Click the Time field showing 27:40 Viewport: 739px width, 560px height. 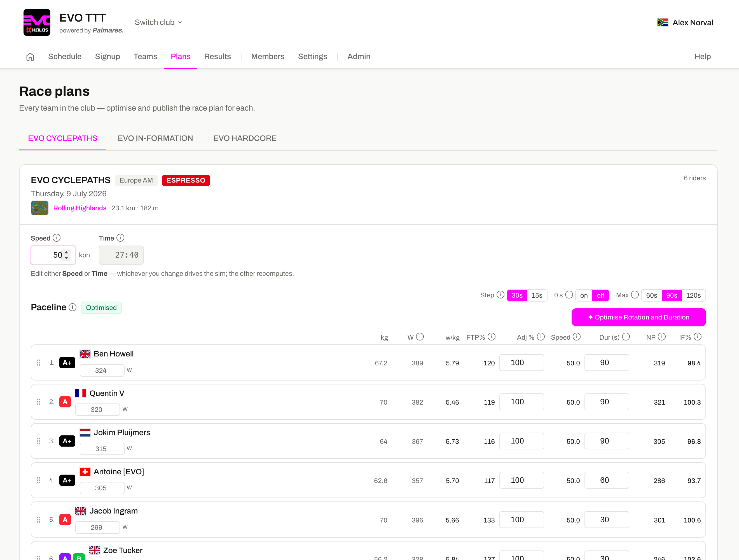click(x=121, y=255)
